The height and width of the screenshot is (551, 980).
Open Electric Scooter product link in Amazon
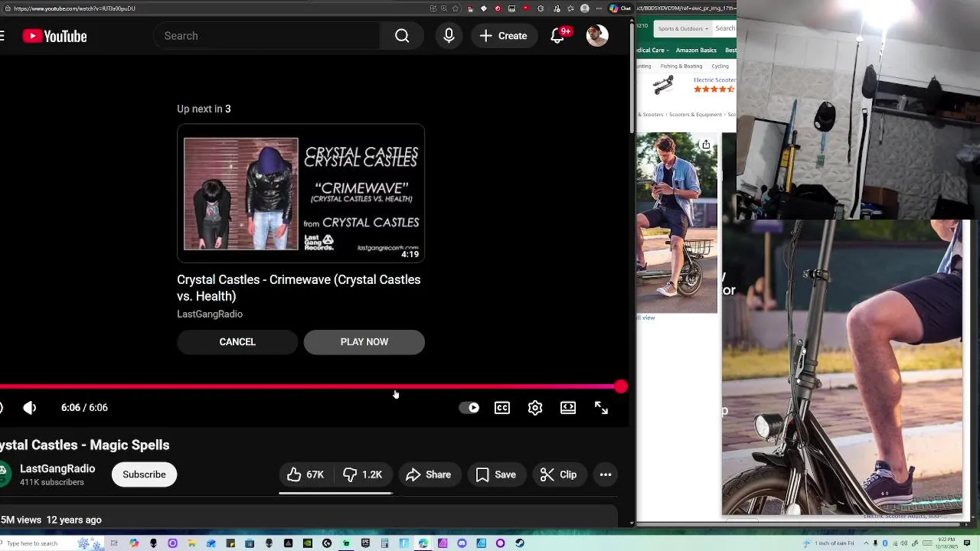pyautogui.click(x=714, y=80)
